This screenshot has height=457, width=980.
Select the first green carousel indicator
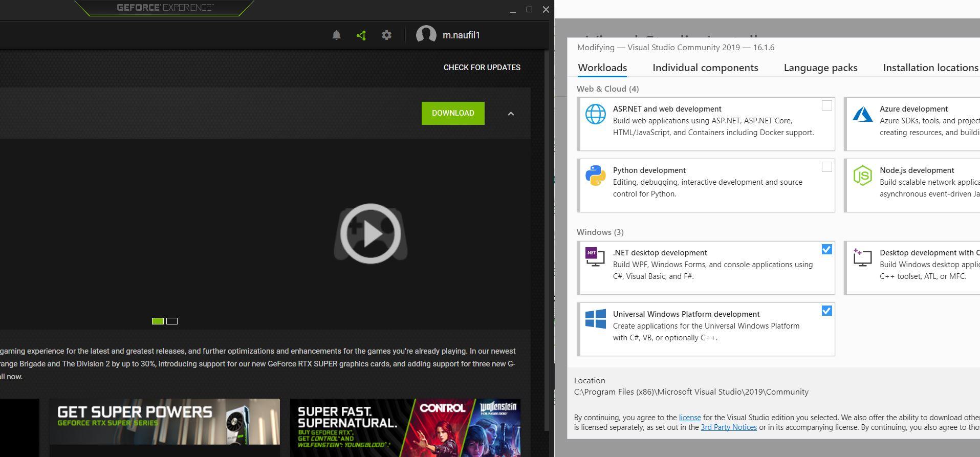pos(158,321)
